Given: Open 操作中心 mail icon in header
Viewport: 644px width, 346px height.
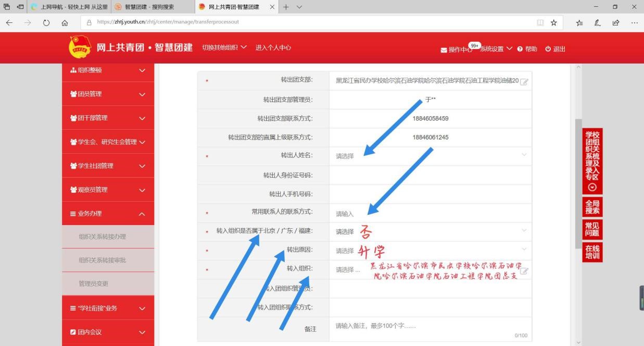Looking at the screenshot, I should pos(444,50).
